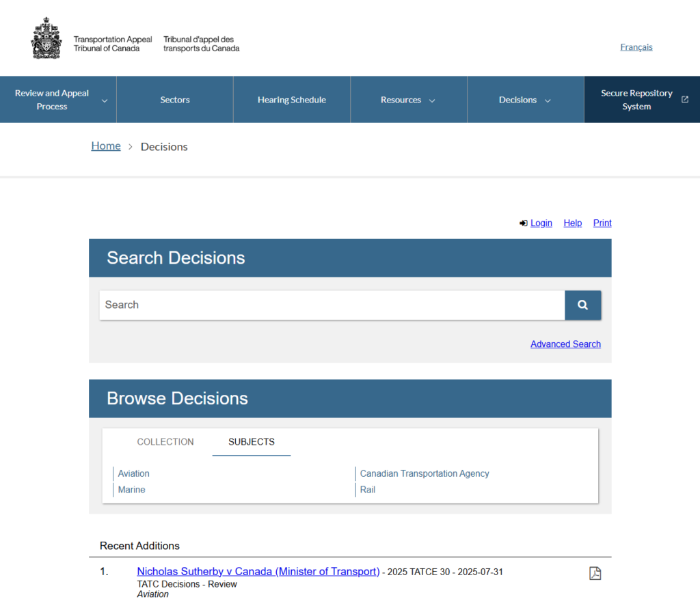The height and width of the screenshot is (610, 700).
Task: Expand the Decisions dropdown menu
Action: click(525, 100)
